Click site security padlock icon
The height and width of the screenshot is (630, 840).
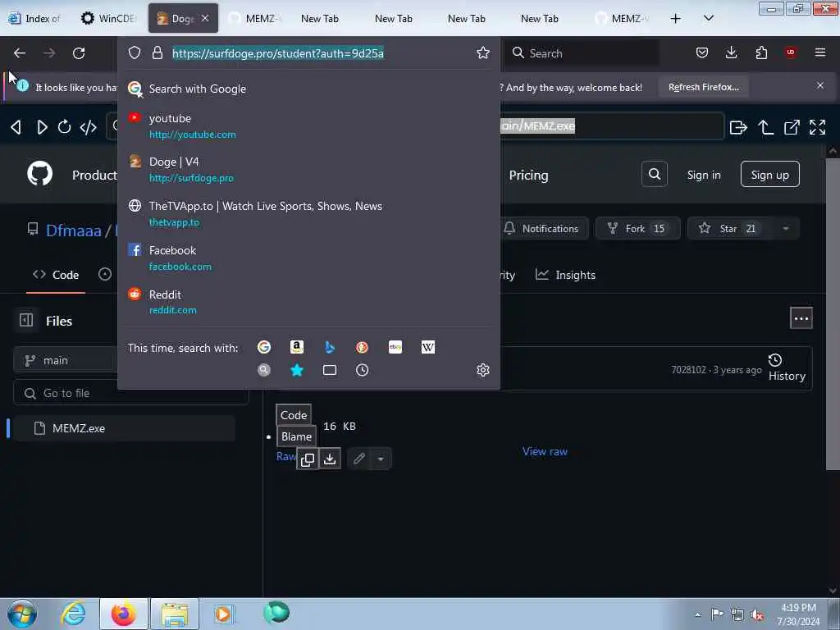[157, 52]
